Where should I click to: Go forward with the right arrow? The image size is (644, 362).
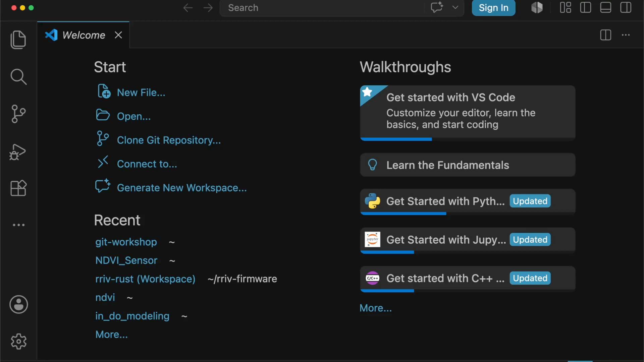tap(208, 8)
